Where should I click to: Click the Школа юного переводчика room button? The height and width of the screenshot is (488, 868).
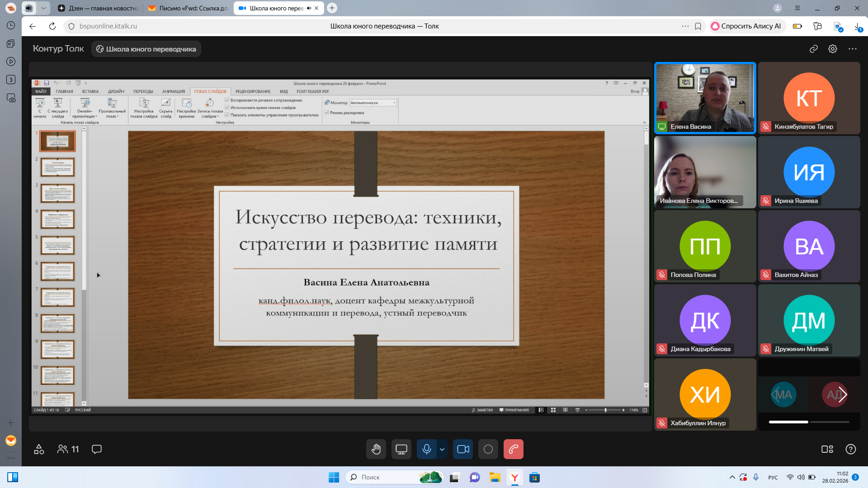(146, 49)
